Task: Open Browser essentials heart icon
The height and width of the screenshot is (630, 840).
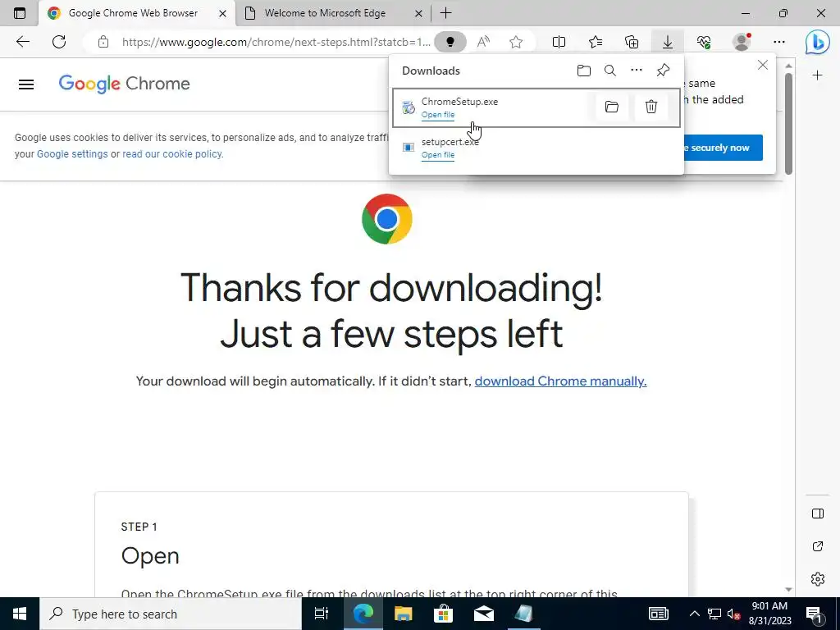Action: (704, 42)
